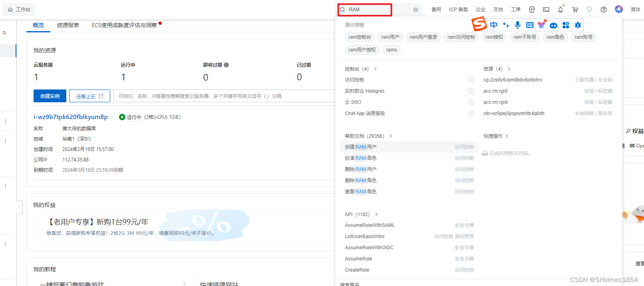Open the ICP 备案 menu
The width and height of the screenshot is (644, 286).
(x=458, y=10)
